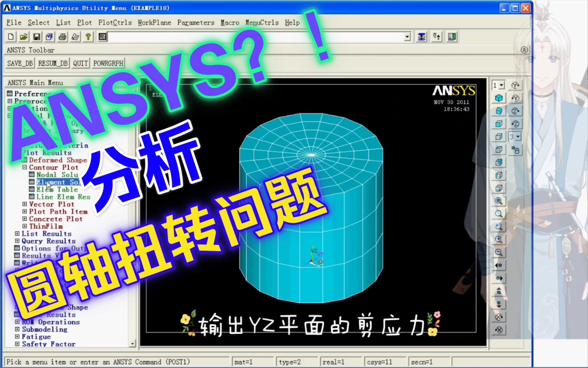Click the type=2 status bar entry

pyautogui.click(x=297, y=362)
